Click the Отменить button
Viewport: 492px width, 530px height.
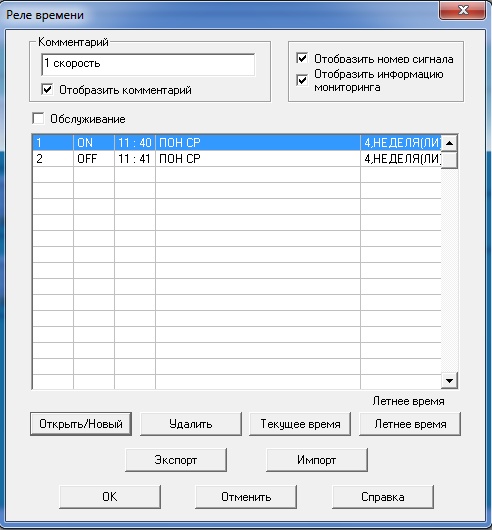click(x=246, y=497)
